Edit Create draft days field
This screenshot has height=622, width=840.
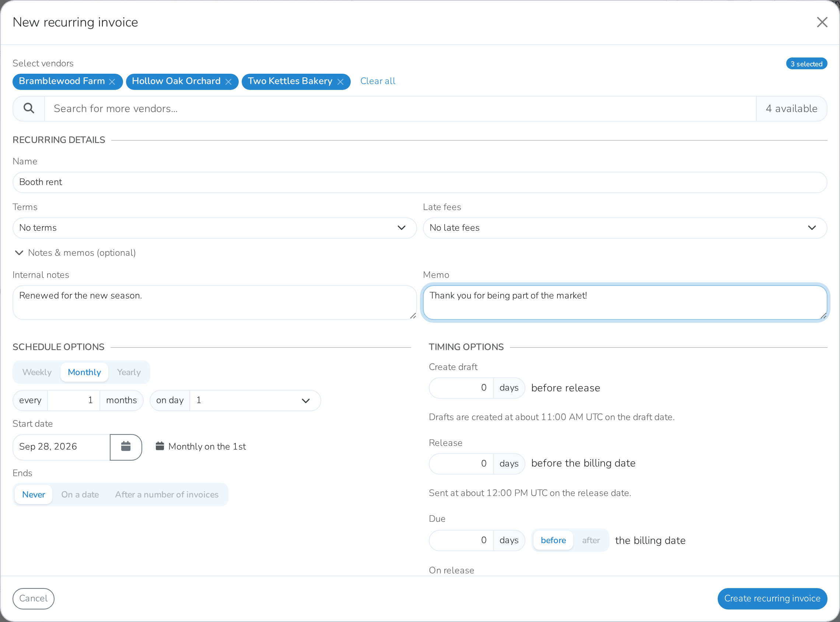coord(461,388)
